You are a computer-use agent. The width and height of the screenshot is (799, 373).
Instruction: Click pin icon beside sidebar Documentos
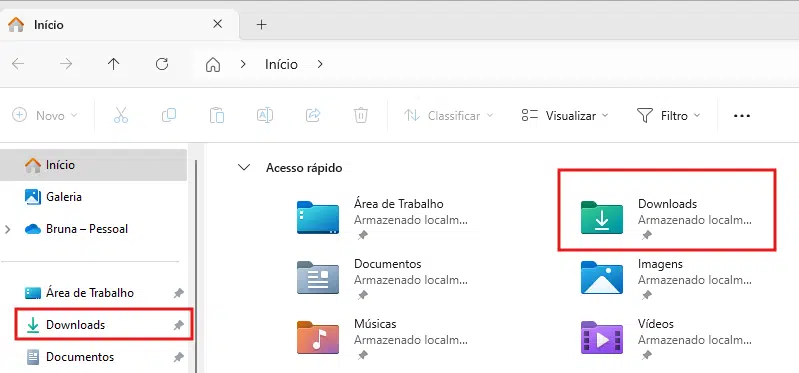(x=178, y=357)
